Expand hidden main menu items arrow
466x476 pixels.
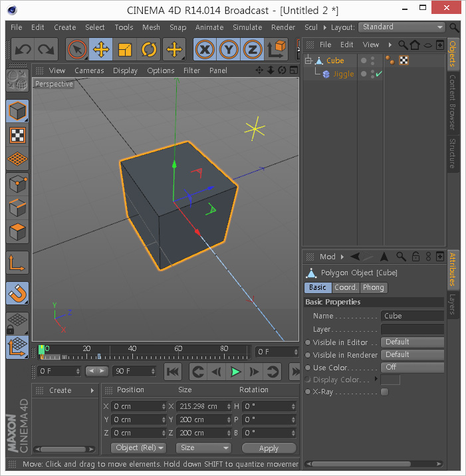click(x=325, y=27)
